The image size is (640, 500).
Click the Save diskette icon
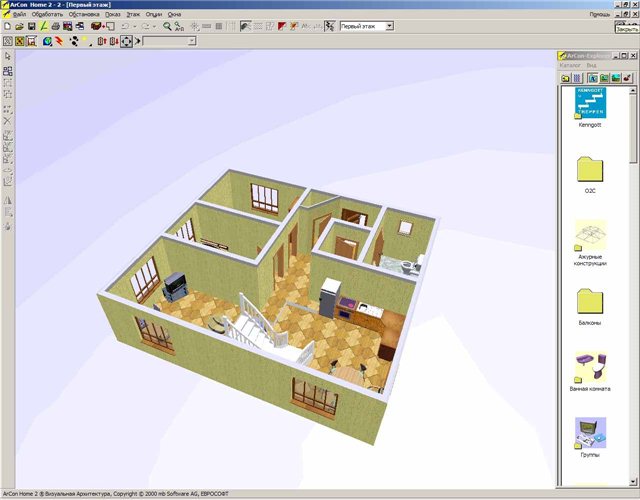tap(31, 26)
